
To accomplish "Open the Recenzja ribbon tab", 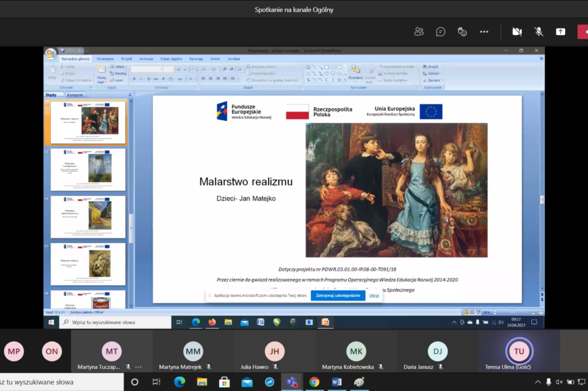I will pos(196,59).
